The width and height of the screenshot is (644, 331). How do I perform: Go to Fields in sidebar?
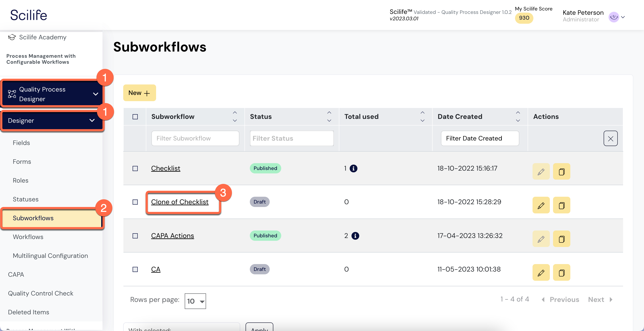(21, 143)
